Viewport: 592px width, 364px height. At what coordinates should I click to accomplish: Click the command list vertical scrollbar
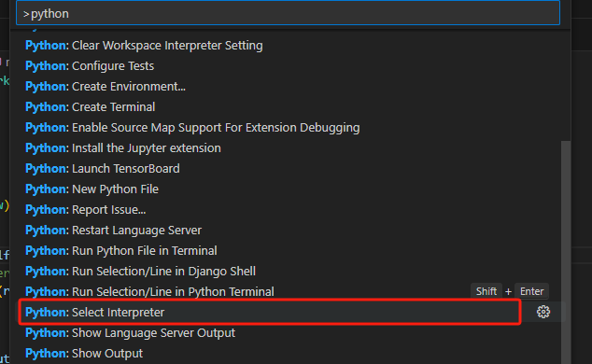[x=566, y=252]
